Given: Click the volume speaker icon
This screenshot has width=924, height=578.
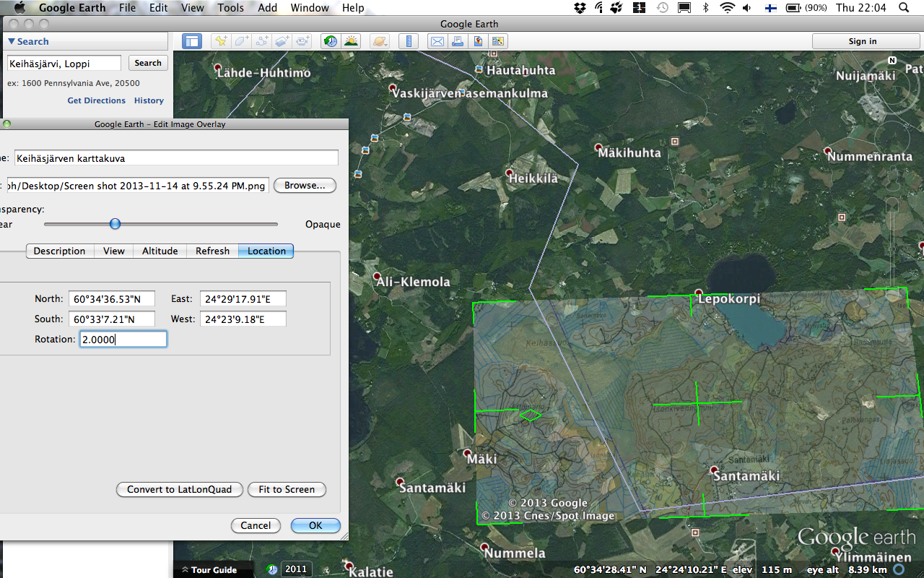Looking at the screenshot, I should click(x=747, y=8).
